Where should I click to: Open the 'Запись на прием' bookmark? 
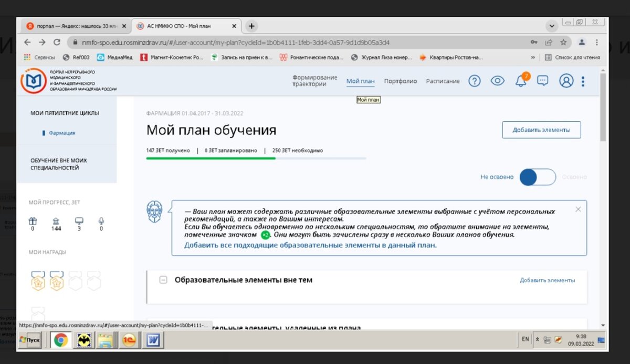coord(241,57)
